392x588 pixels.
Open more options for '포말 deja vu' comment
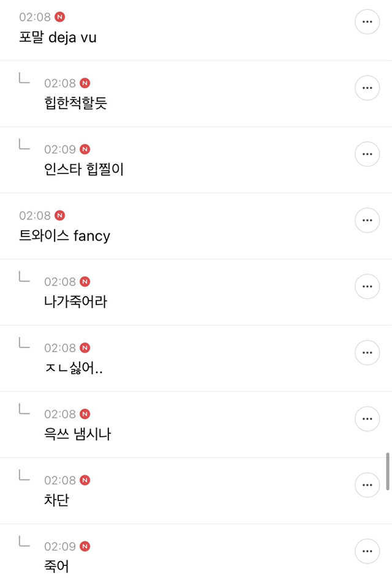367,22
